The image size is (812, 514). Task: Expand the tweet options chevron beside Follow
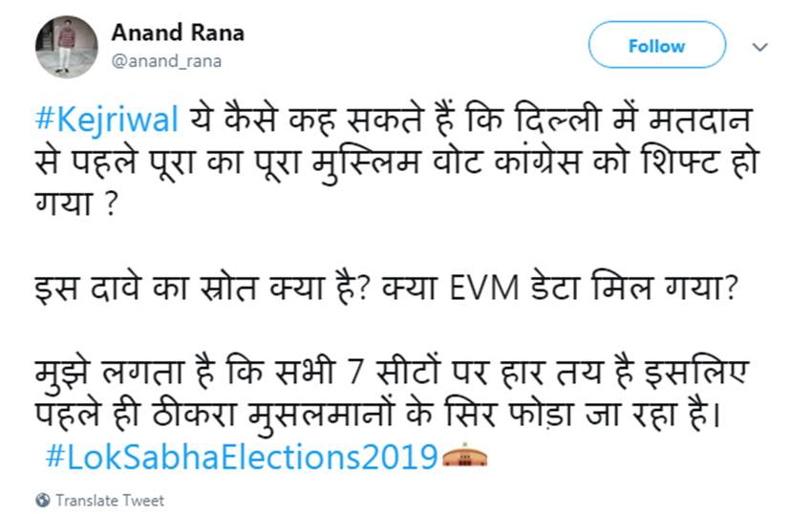coord(761,46)
